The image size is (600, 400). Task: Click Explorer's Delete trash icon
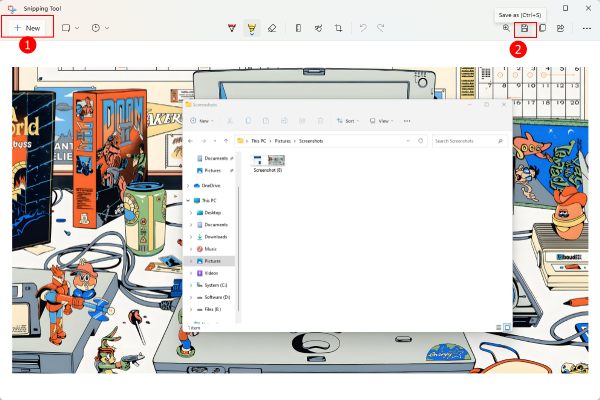pyautogui.click(x=320, y=121)
